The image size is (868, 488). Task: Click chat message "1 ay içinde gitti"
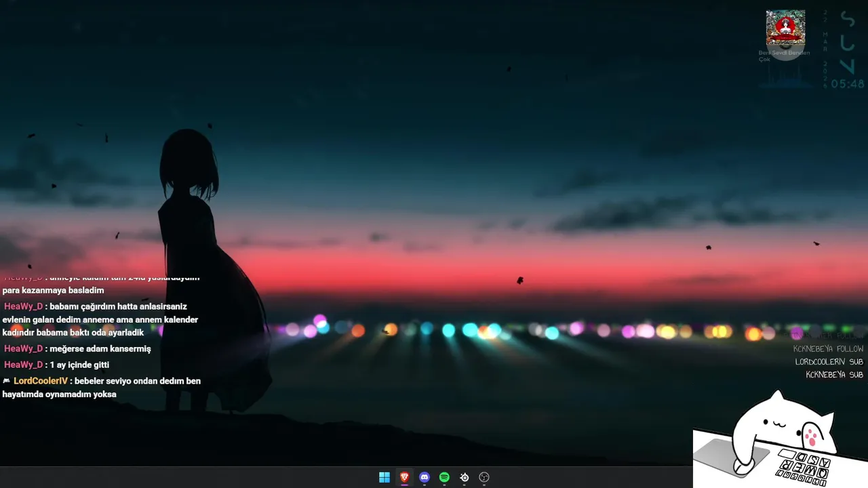tap(79, 365)
